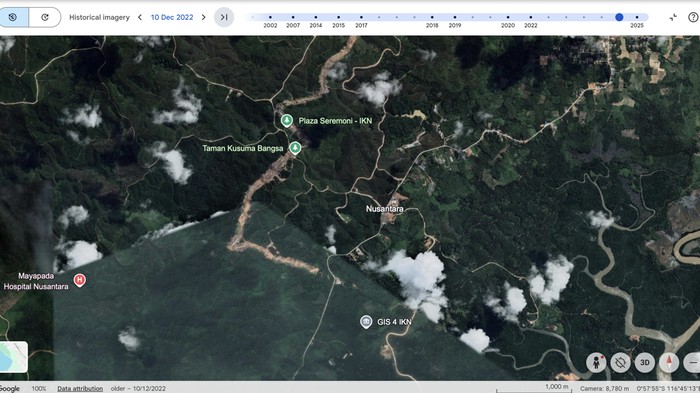Click the 10 Dec 2022 date label

[172, 17]
